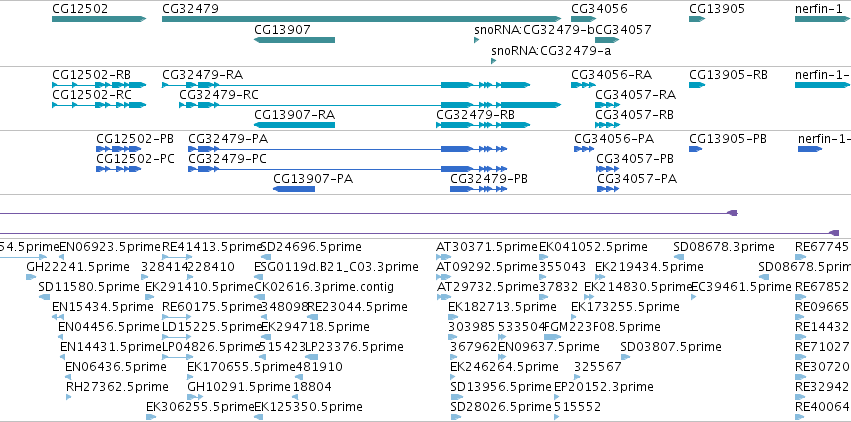Click protein CG12502-PB label
The width and height of the screenshot is (851, 422).
135,138
